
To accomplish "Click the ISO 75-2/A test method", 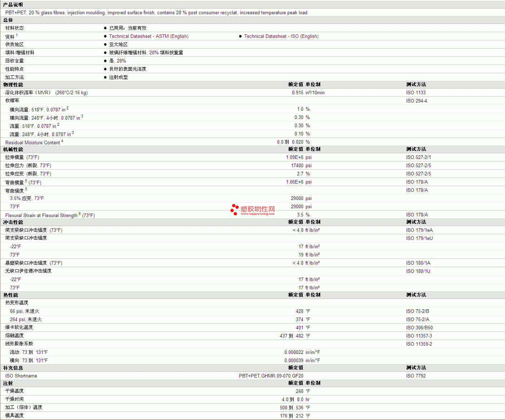I will 418,319.
